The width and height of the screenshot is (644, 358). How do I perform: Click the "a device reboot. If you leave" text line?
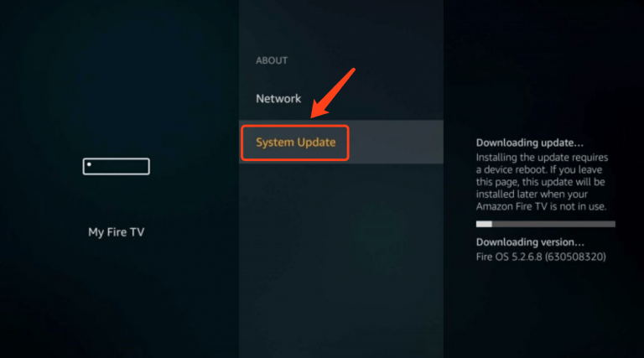coord(539,170)
